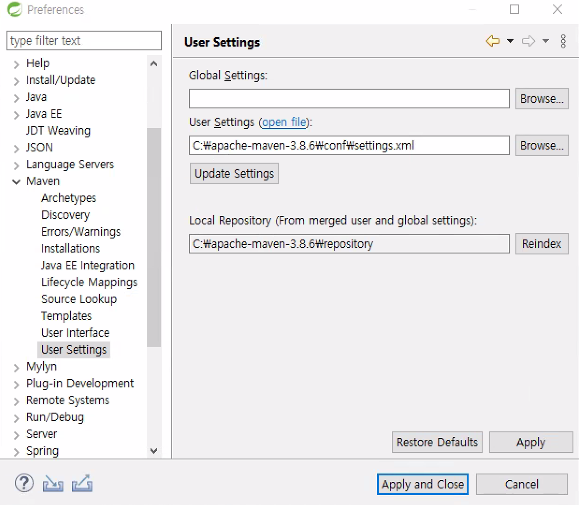Select the Spring preferences label

[x=42, y=451]
